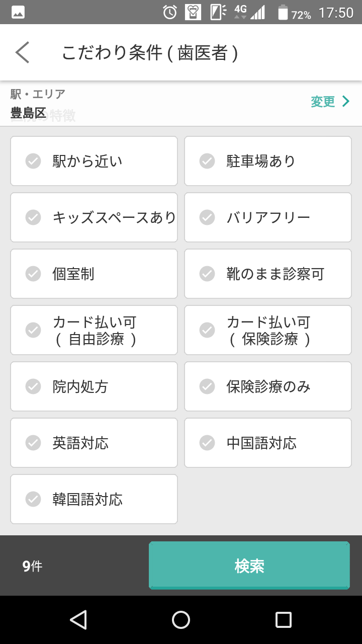The width and height of the screenshot is (362, 644).
Task: Tap checkmark icon beside 駐車場あり
Action: point(207,161)
